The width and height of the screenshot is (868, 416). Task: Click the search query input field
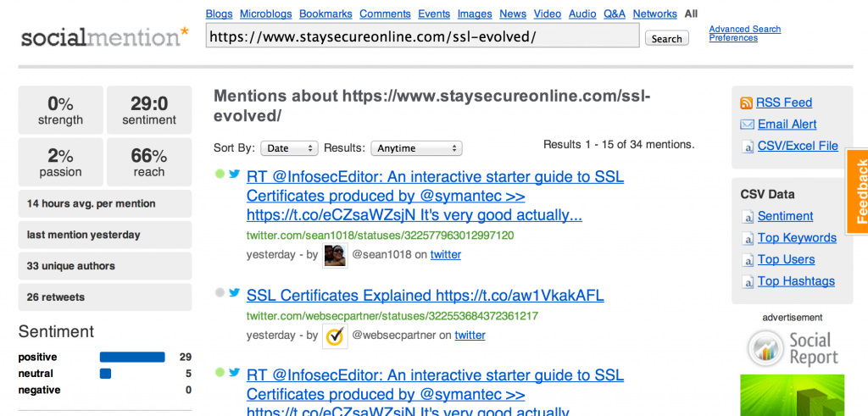tap(422, 36)
